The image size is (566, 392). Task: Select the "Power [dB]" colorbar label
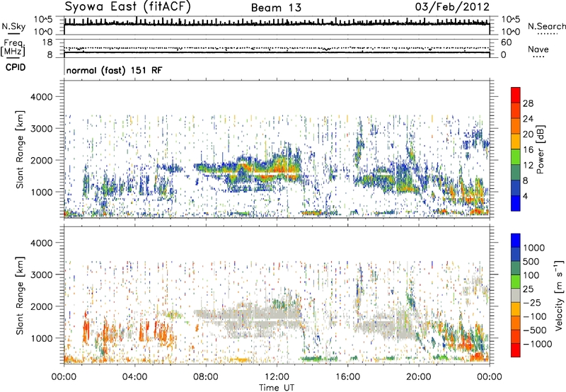click(x=541, y=149)
